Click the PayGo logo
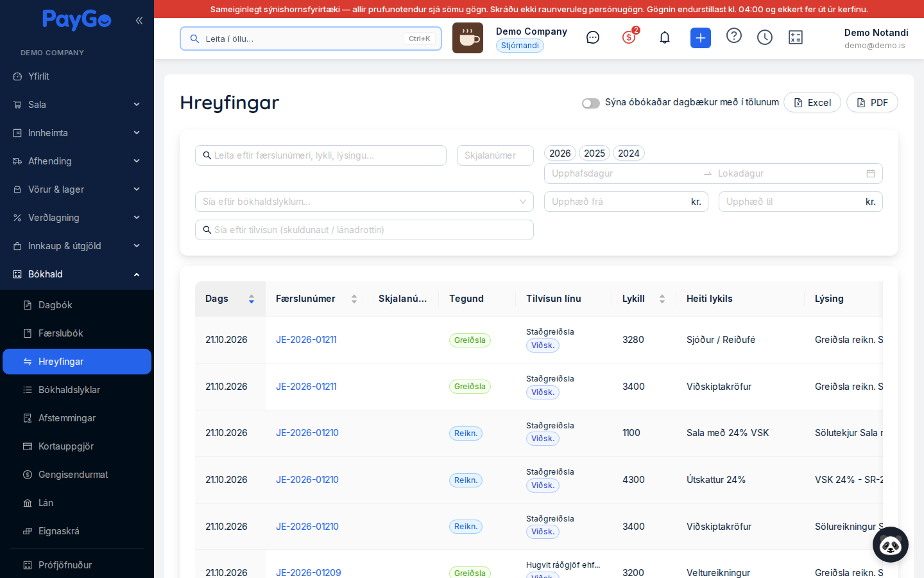The height and width of the screenshot is (578, 924). point(77,20)
